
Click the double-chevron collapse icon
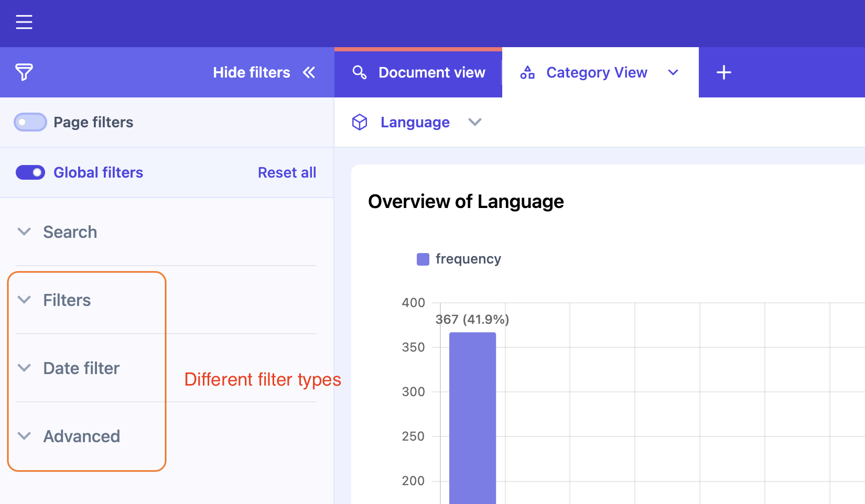point(309,72)
